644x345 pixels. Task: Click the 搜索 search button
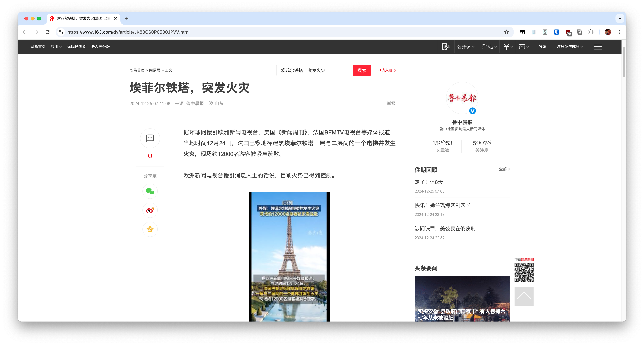point(361,70)
